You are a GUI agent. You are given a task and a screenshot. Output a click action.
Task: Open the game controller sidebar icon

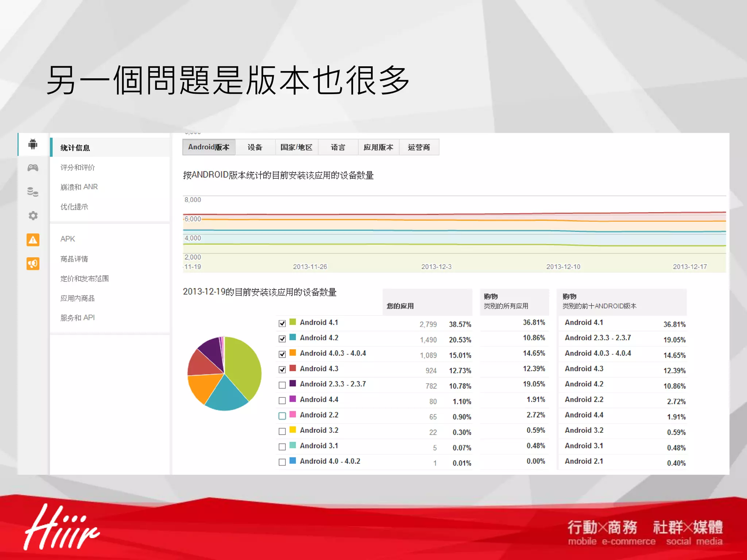33,168
